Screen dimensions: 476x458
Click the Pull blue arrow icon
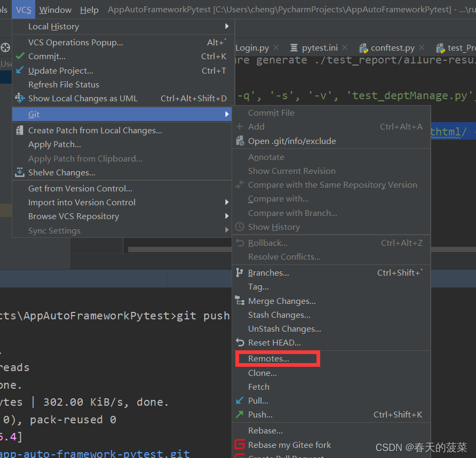(240, 400)
